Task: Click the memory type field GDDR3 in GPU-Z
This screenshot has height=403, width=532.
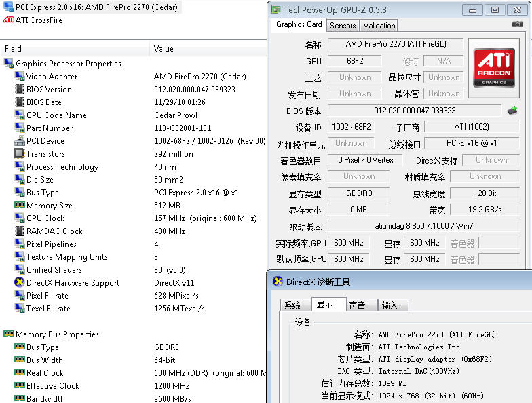Action: (x=359, y=193)
